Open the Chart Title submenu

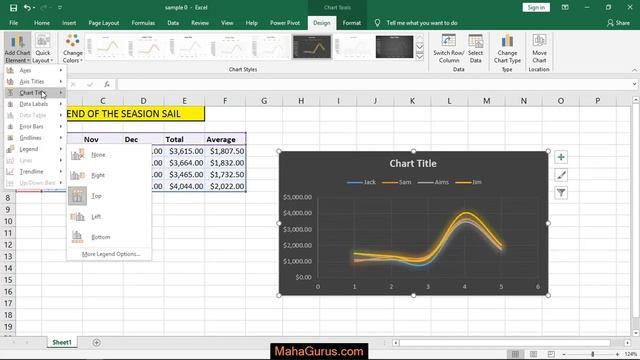35,93
